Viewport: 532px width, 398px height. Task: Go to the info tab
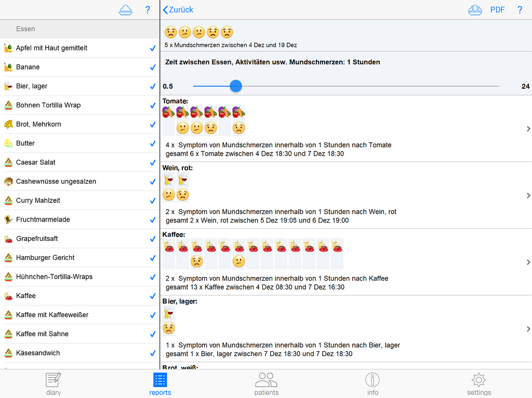(373, 384)
